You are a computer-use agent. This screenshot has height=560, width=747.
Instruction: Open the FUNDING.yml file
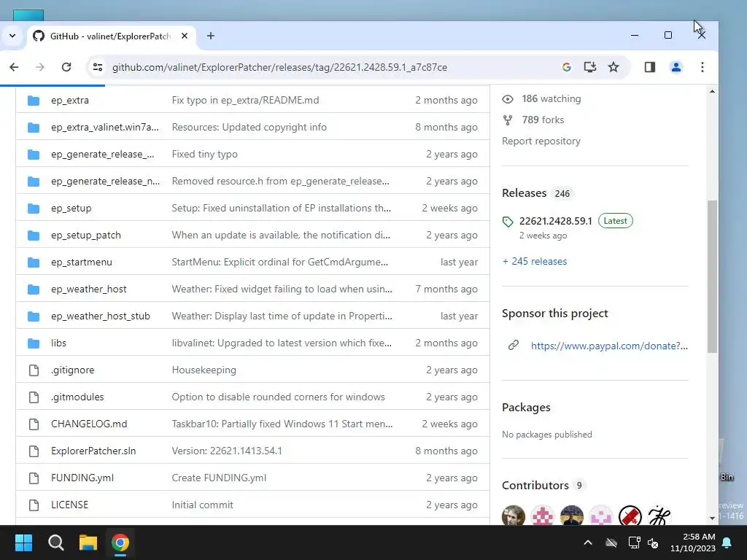[x=82, y=478]
